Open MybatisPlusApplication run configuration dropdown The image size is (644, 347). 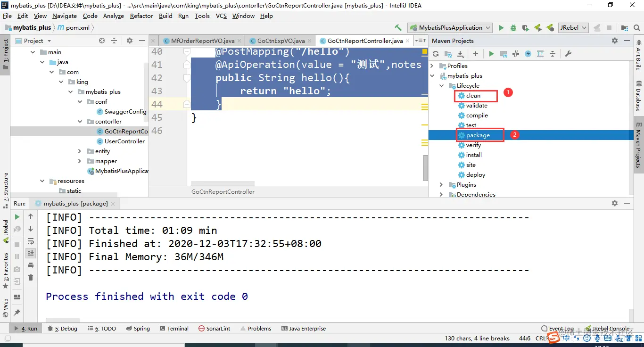[450, 28]
